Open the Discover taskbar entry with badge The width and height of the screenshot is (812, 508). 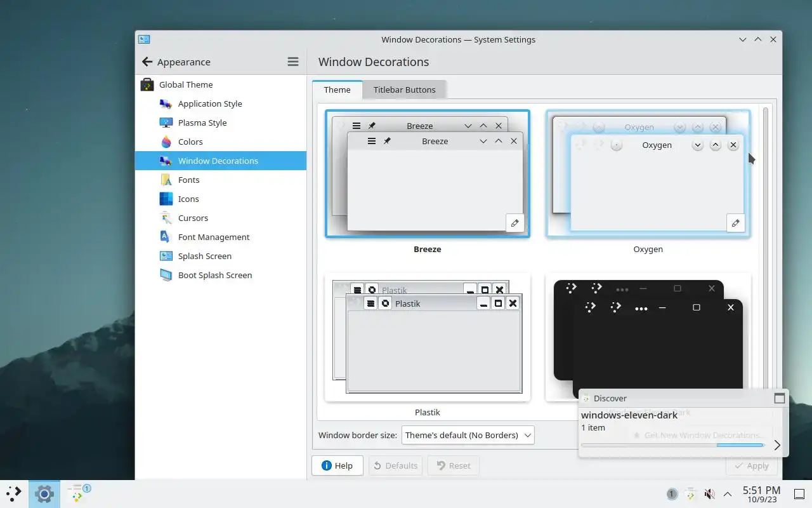(x=78, y=493)
